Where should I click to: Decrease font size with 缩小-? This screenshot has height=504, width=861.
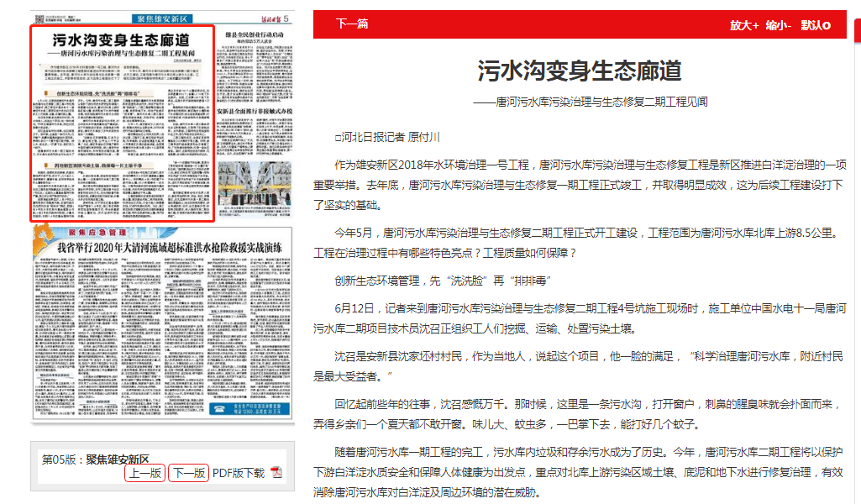tap(779, 25)
